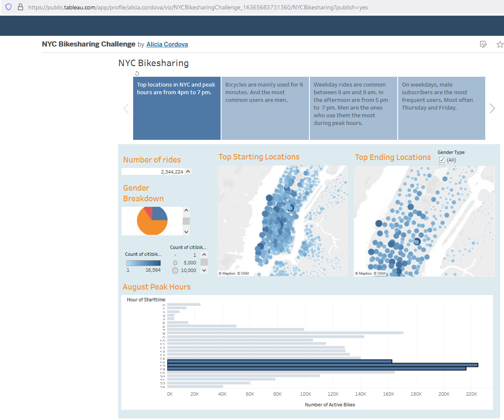
Task: Go to next story point arrow
Action: click(492, 109)
